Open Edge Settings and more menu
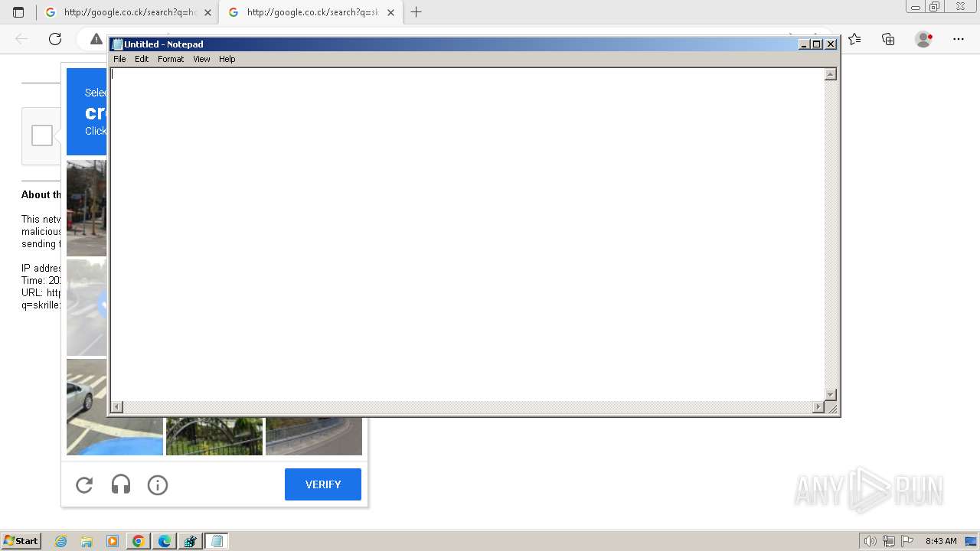This screenshot has height=551, width=980. click(959, 39)
